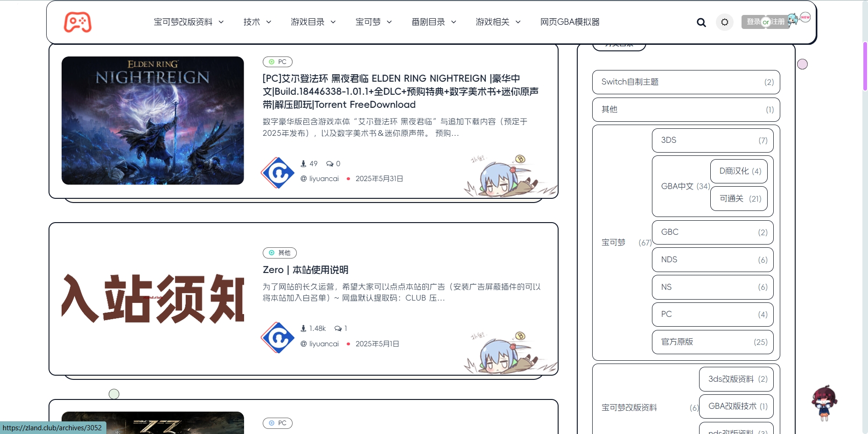Image resolution: width=868 pixels, height=434 pixels.
Task: Select the D商汉化 subcategory
Action: (x=739, y=171)
